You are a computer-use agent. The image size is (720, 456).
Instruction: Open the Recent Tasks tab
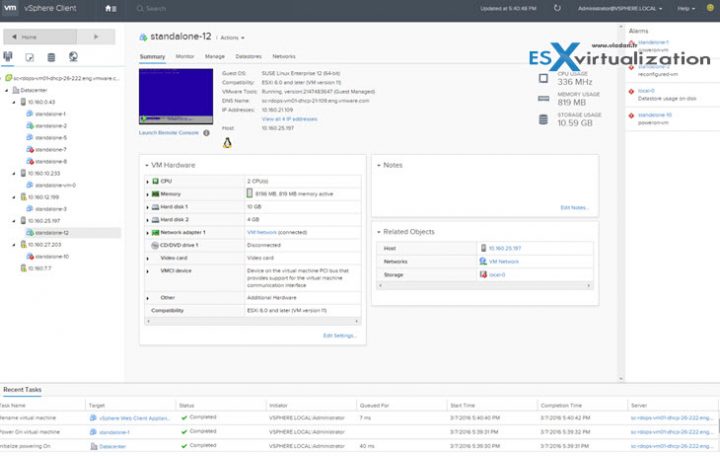tap(22, 389)
